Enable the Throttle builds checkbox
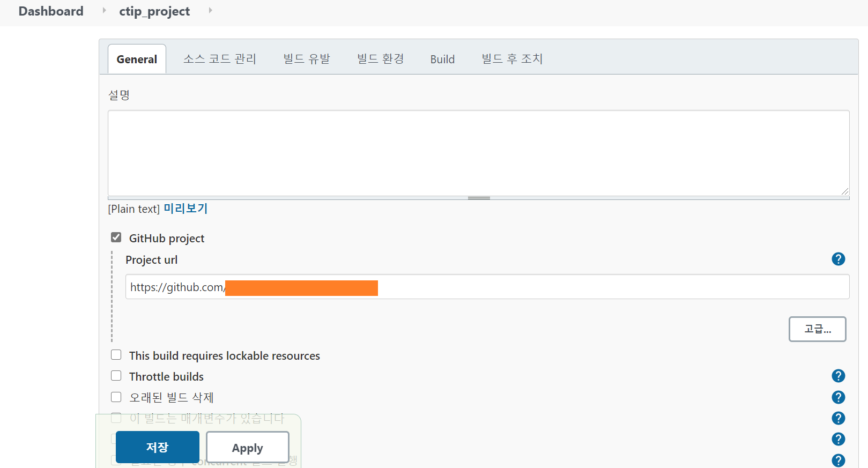Viewport: 868px width, 468px height. tap(116, 376)
